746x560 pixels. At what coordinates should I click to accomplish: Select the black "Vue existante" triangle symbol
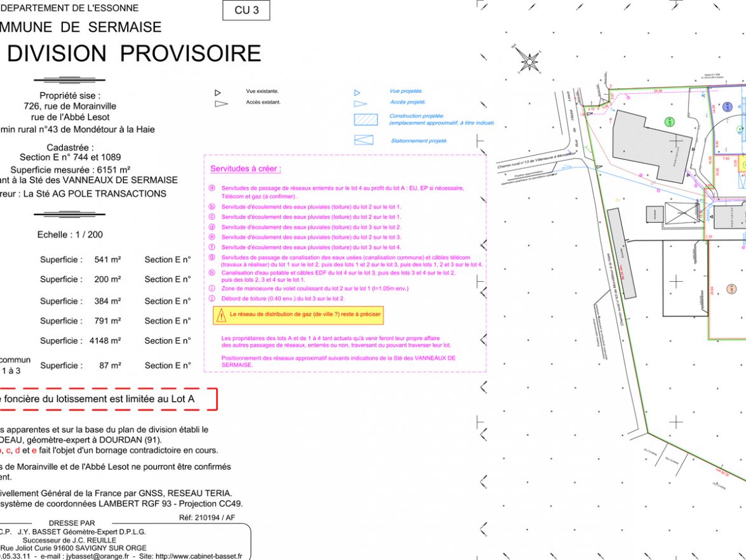[217, 93]
